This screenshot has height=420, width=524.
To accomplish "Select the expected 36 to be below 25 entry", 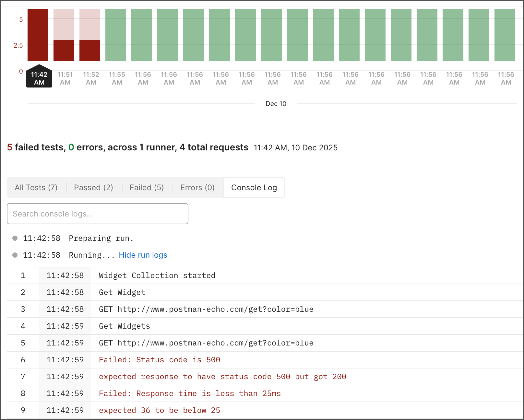I will [x=159, y=410].
